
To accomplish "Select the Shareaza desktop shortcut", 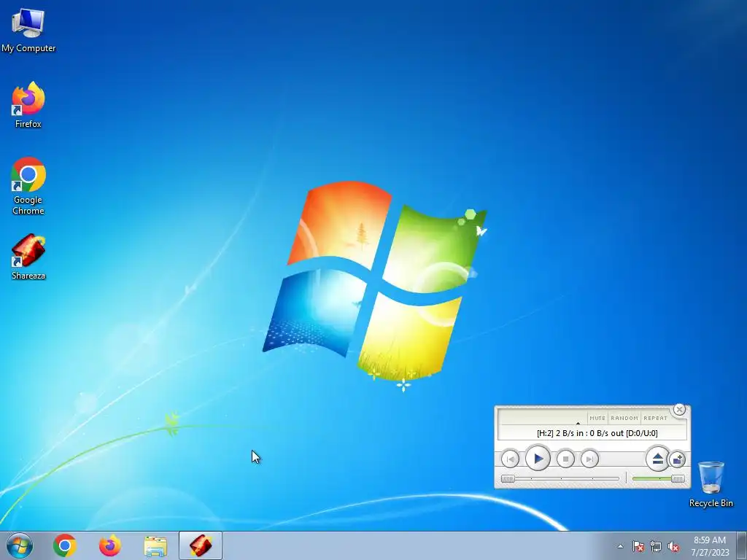I will click(28, 257).
